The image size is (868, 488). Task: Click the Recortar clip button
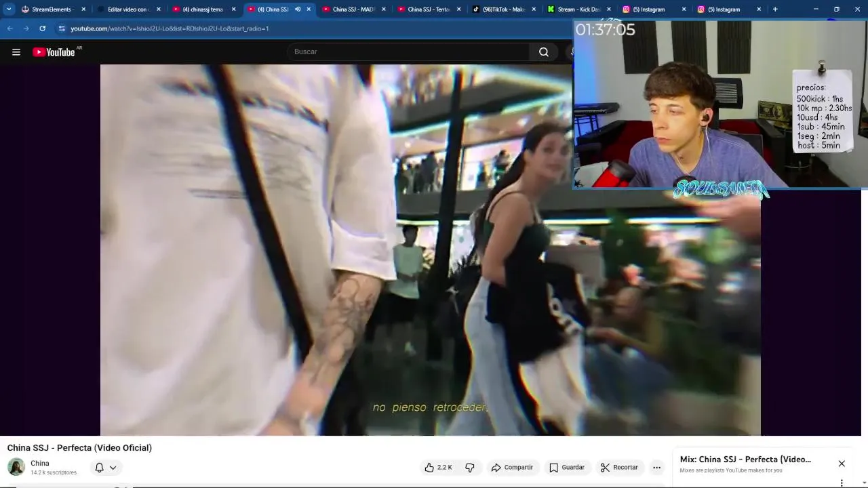pos(619,468)
